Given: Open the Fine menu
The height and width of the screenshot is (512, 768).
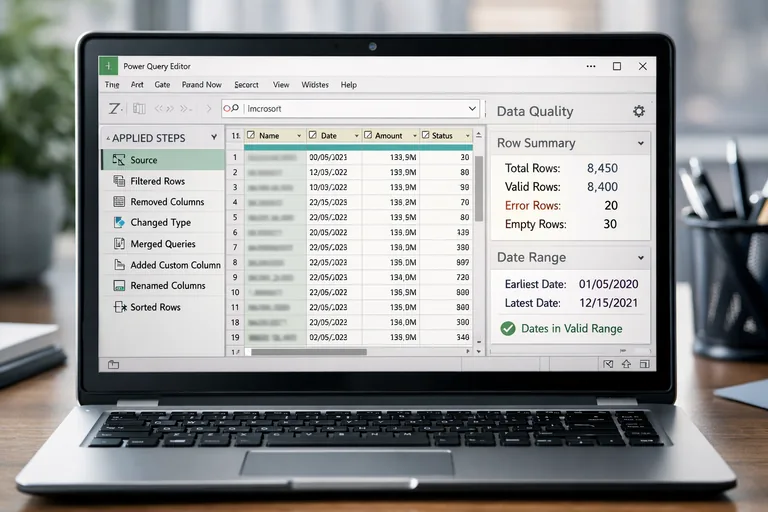Looking at the screenshot, I should pyautogui.click(x=112, y=85).
